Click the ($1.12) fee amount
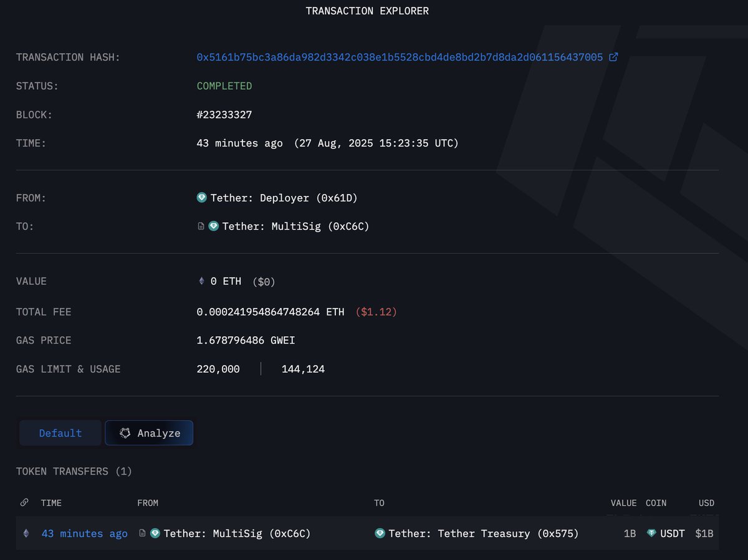Image resolution: width=748 pixels, height=560 pixels. click(x=376, y=312)
